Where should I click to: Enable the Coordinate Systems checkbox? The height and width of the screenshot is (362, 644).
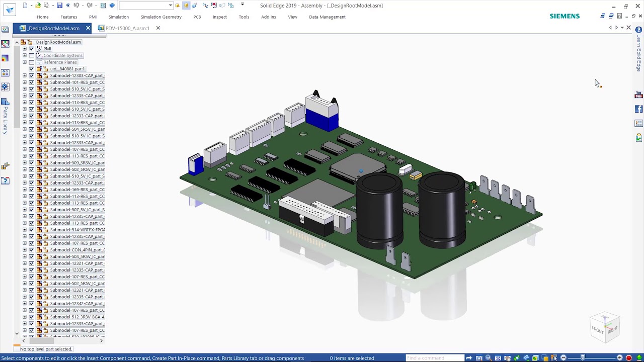point(31,56)
